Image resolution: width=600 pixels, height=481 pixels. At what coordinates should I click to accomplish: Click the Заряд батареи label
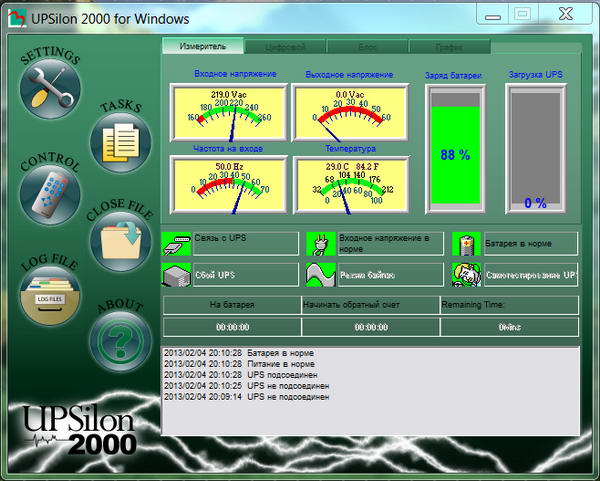coord(453,75)
